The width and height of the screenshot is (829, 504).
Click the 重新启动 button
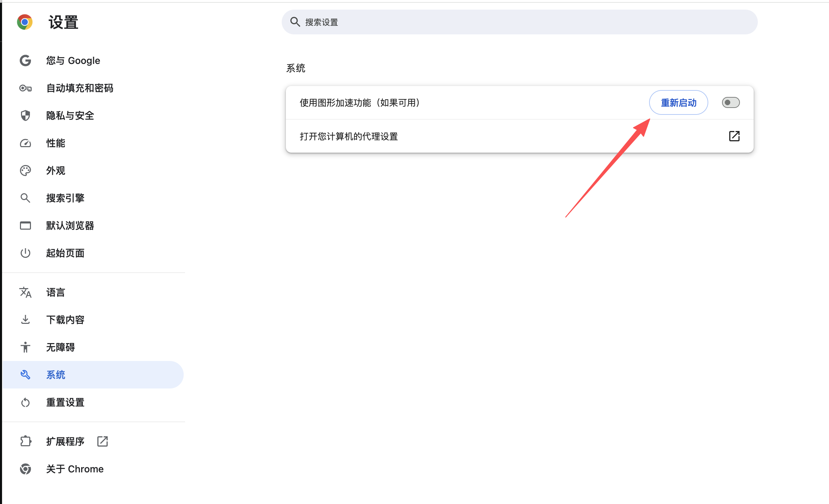coord(678,102)
